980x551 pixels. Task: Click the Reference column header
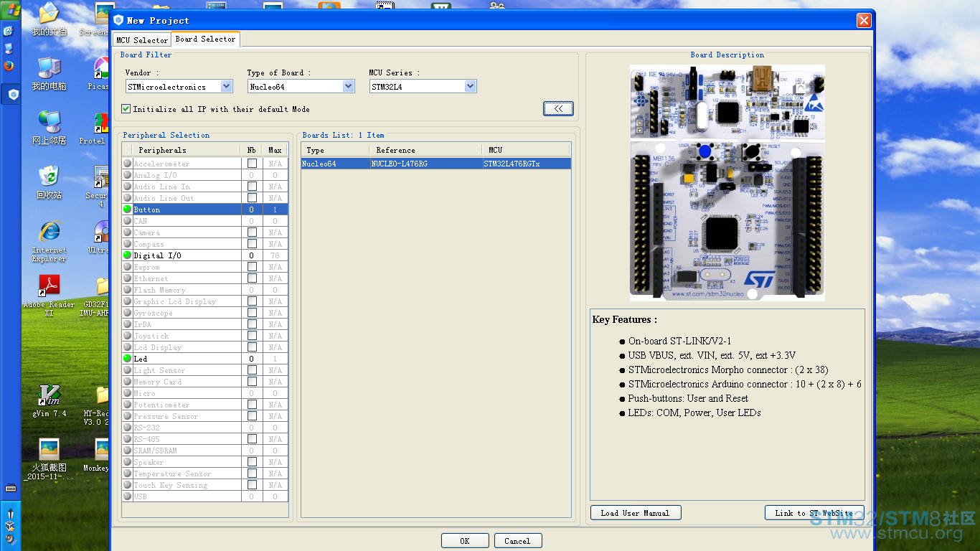pyautogui.click(x=425, y=150)
